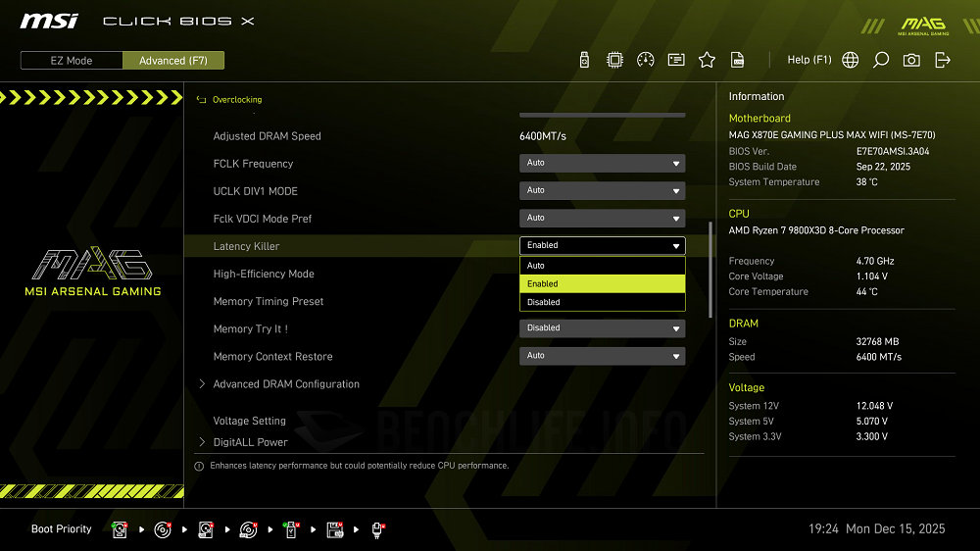Open search with the magnifier icon

click(x=881, y=60)
